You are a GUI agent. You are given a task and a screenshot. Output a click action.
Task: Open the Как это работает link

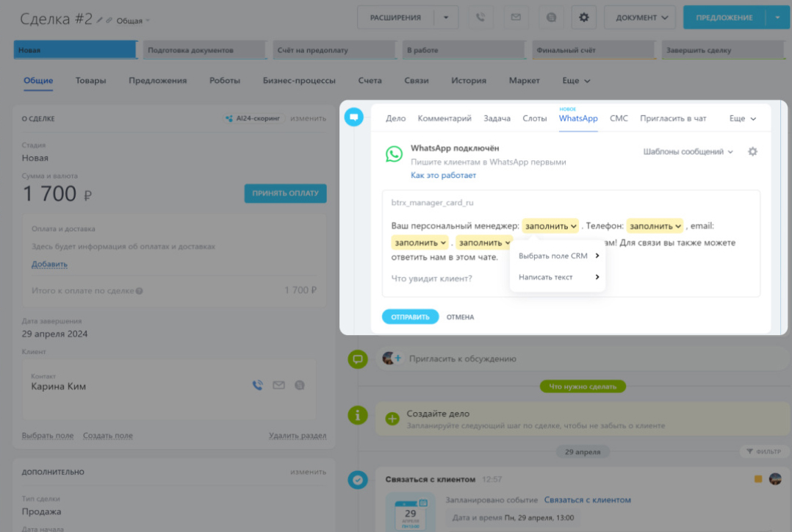pyautogui.click(x=443, y=176)
